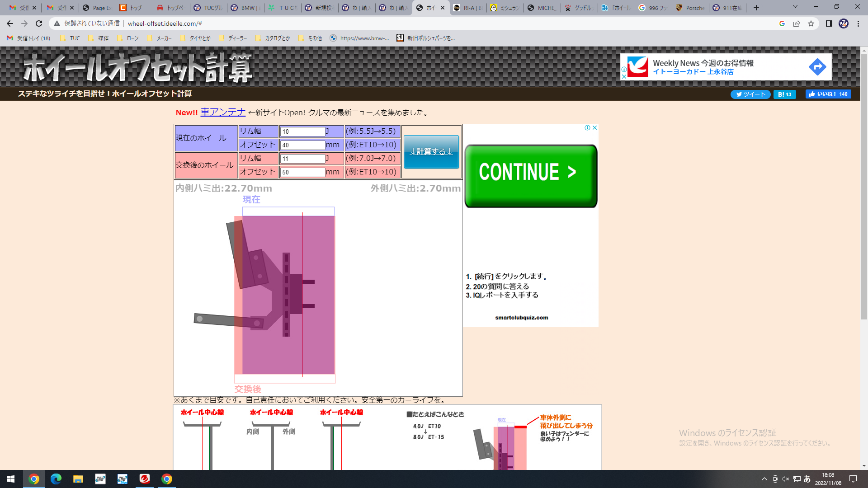Click the share page icon in address bar

797,23
